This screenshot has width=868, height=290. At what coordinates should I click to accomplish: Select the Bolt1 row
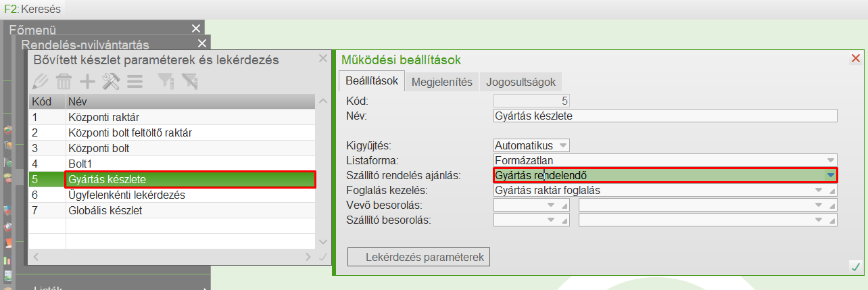tap(172, 164)
